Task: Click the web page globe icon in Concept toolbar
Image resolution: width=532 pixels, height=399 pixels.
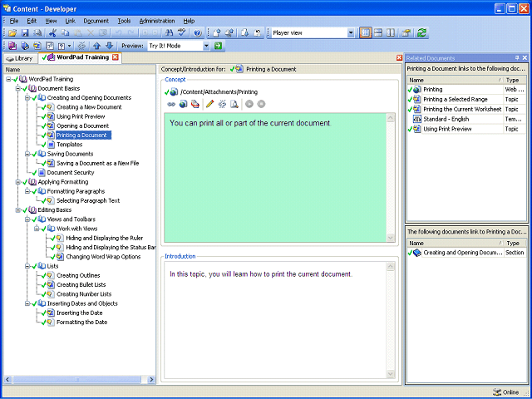Action: [x=183, y=104]
